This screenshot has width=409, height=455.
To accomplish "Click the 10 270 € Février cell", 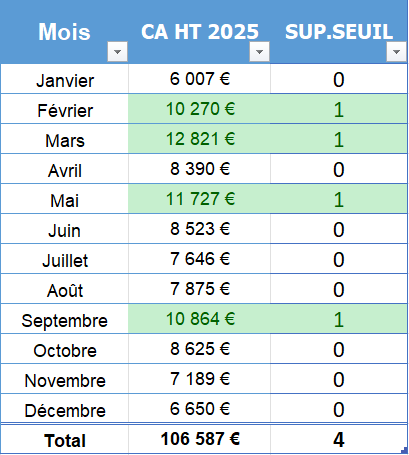I will click(199, 109).
